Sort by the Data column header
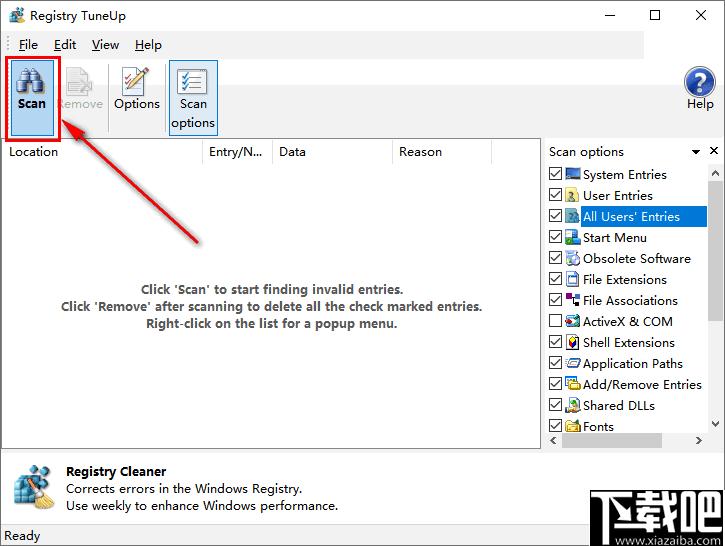The height and width of the screenshot is (546, 725). [x=332, y=152]
